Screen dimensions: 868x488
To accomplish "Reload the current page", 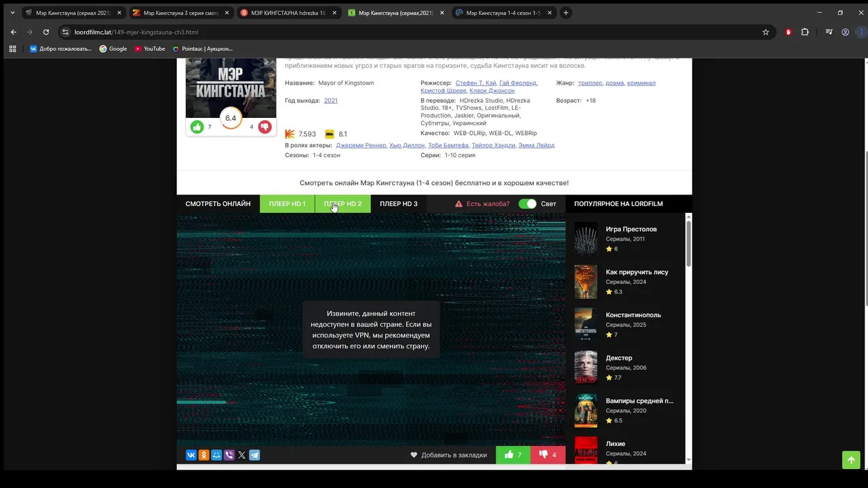I will (x=46, y=32).
